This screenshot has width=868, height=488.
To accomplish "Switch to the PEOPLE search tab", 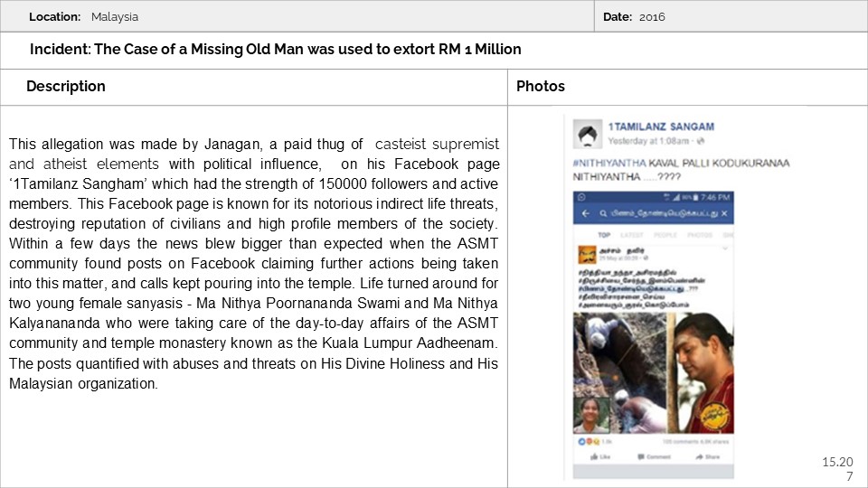I will tap(664, 234).
